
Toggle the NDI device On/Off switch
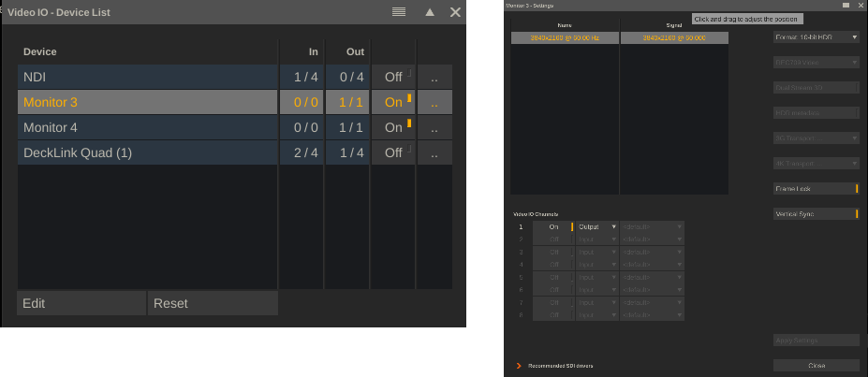(394, 77)
